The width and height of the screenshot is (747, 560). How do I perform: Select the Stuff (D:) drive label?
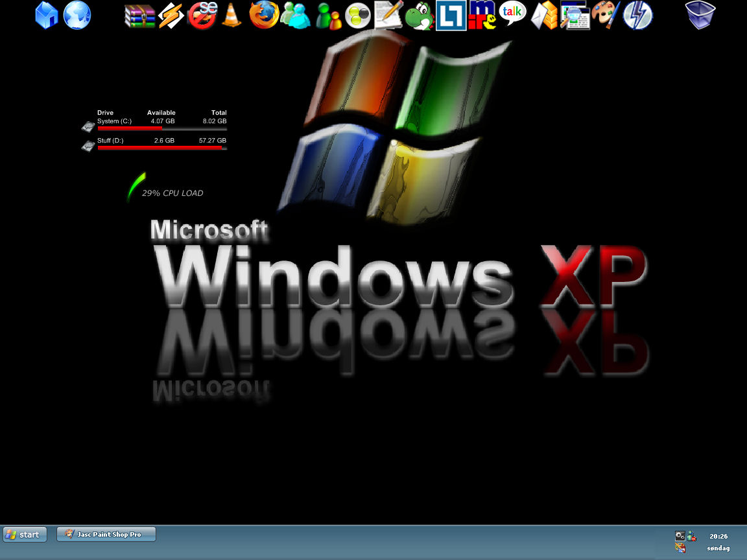[x=110, y=141]
